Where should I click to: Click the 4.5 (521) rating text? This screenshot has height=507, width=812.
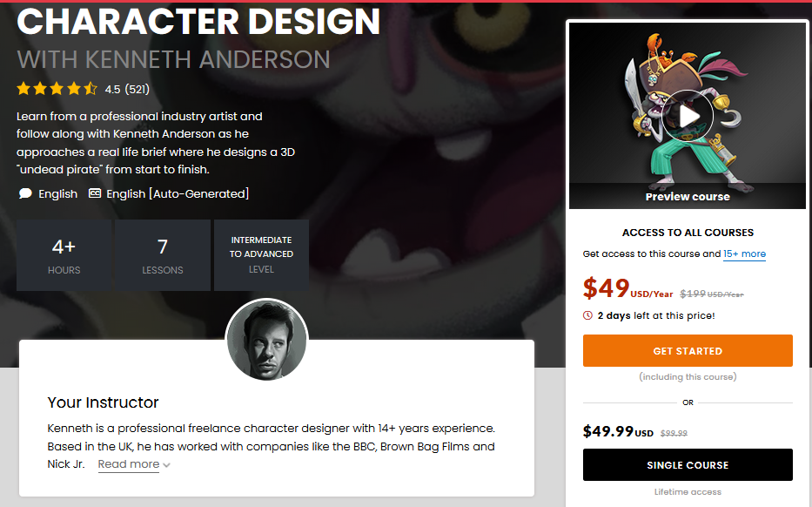[127, 89]
